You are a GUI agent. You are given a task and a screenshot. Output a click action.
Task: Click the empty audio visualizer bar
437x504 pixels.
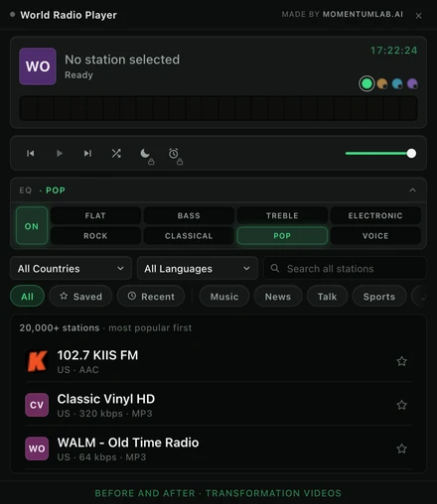click(x=218, y=108)
